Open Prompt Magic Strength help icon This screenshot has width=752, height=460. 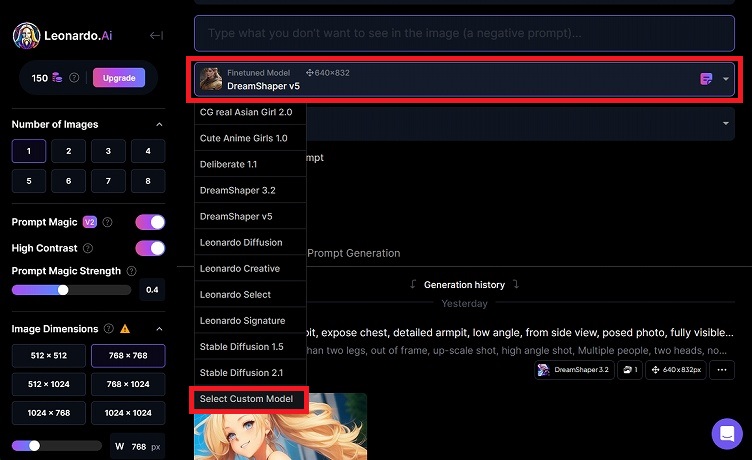point(131,271)
